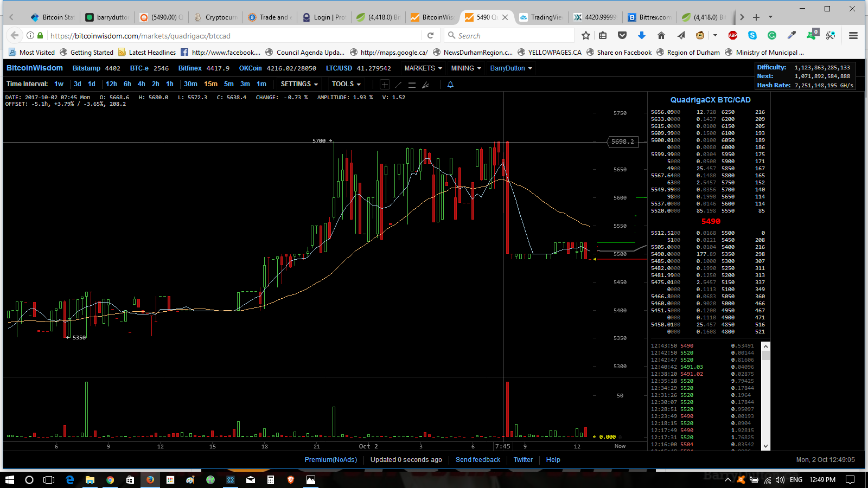Click the paper plane send icon
Image resolution: width=868 pixels, height=488 pixels.
click(681, 36)
